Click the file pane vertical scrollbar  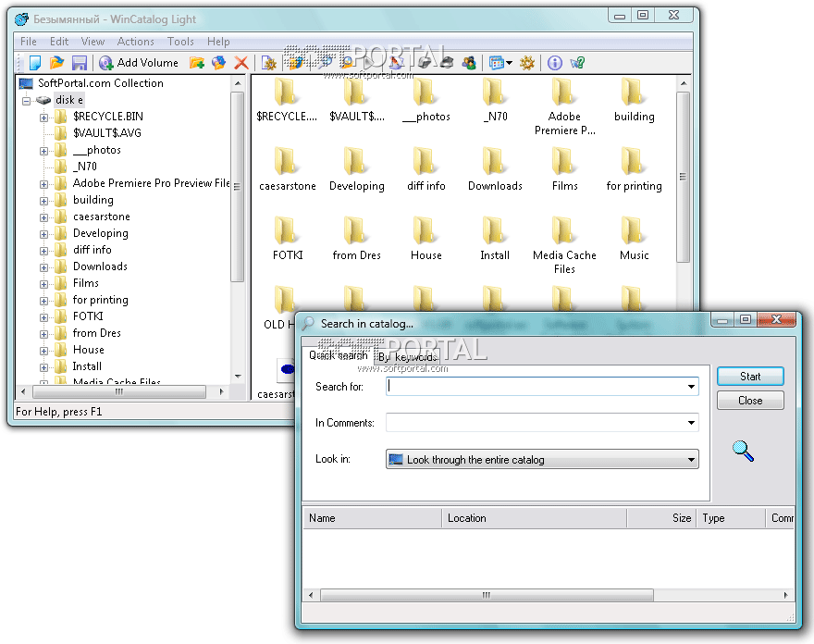[684, 177]
